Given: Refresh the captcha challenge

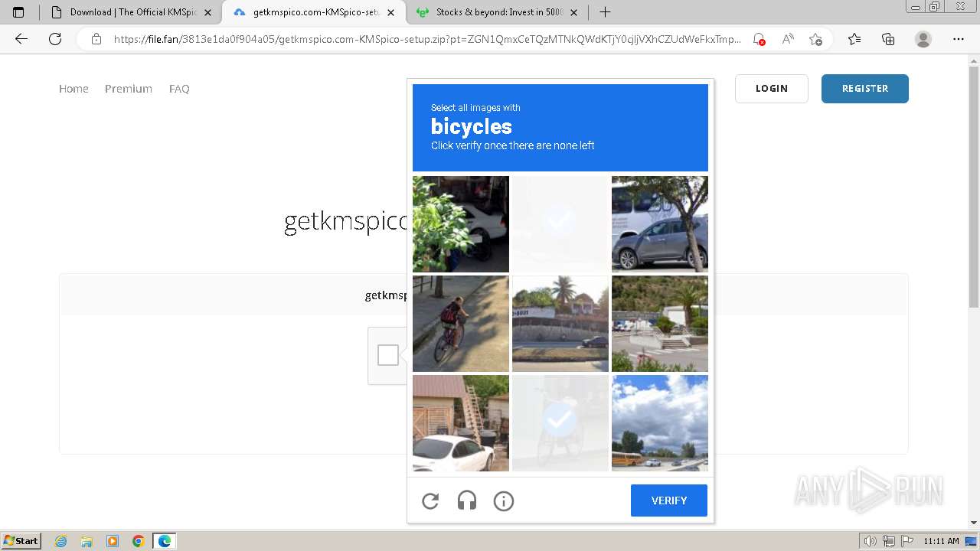Looking at the screenshot, I should coord(430,500).
